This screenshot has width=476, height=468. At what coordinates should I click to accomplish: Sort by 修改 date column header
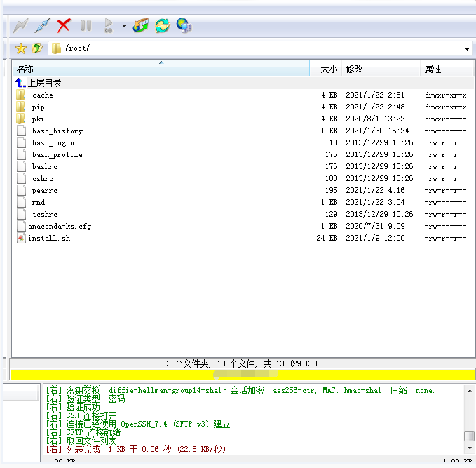[x=381, y=69]
